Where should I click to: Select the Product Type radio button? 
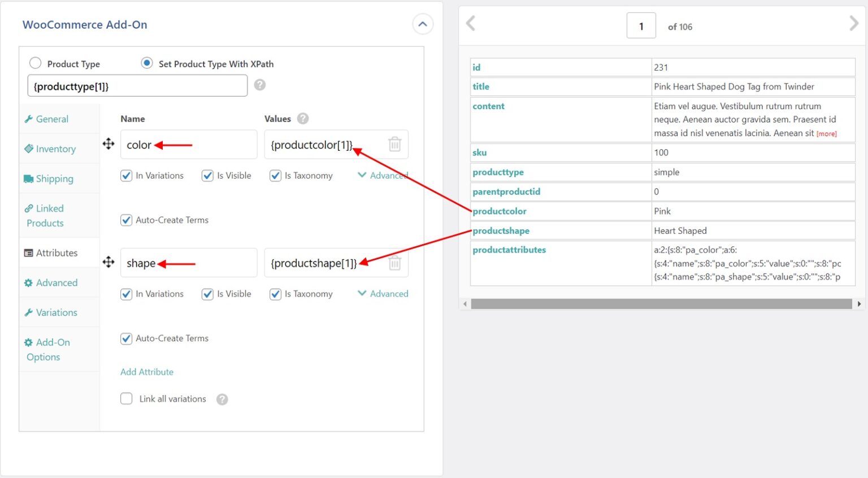point(35,63)
